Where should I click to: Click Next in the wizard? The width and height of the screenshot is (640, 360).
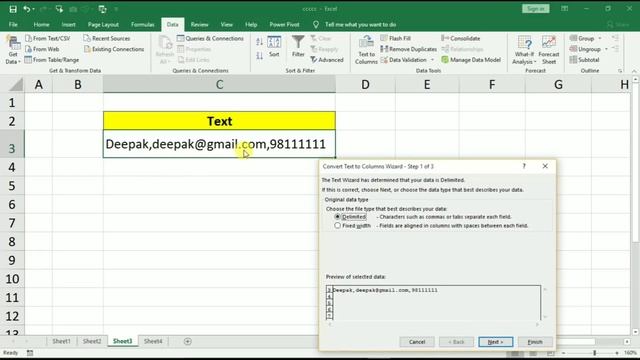pyautogui.click(x=496, y=342)
